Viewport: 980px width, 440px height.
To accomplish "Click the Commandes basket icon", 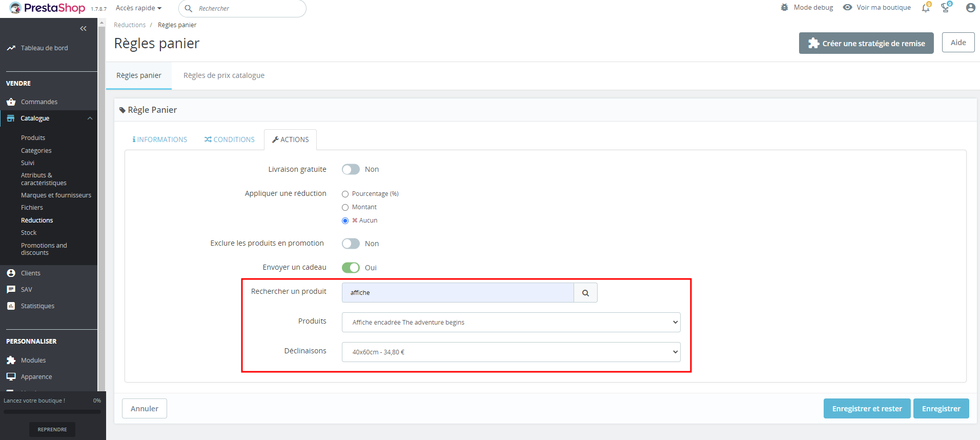I will click(11, 102).
